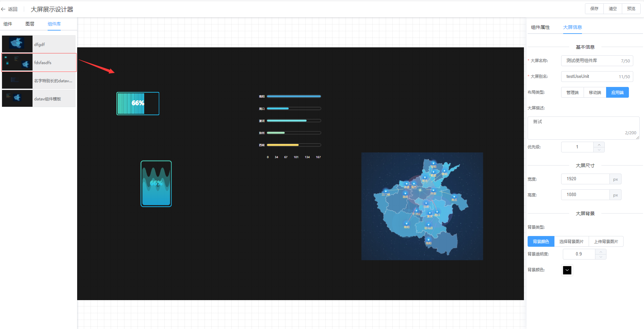
Task: Decrease 优先级 with the down arrow
Action: [x=599, y=150]
